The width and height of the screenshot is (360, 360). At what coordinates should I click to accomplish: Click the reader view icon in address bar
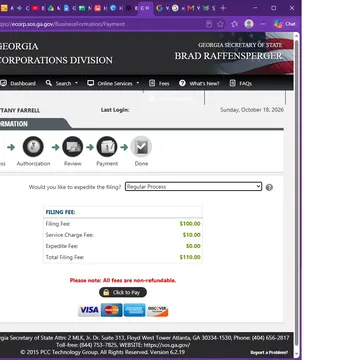[209, 24]
